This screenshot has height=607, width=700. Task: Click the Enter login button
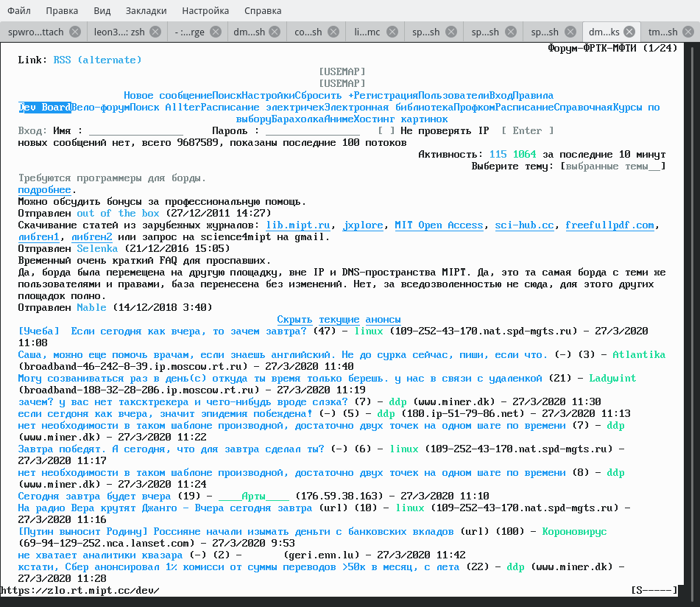point(527,130)
